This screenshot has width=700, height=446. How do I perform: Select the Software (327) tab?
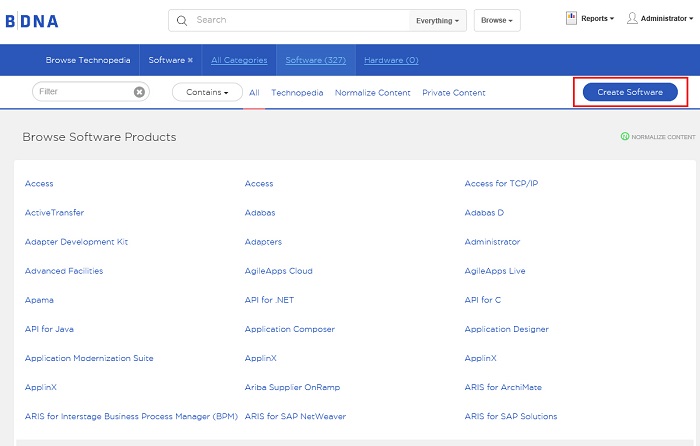(x=316, y=60)
